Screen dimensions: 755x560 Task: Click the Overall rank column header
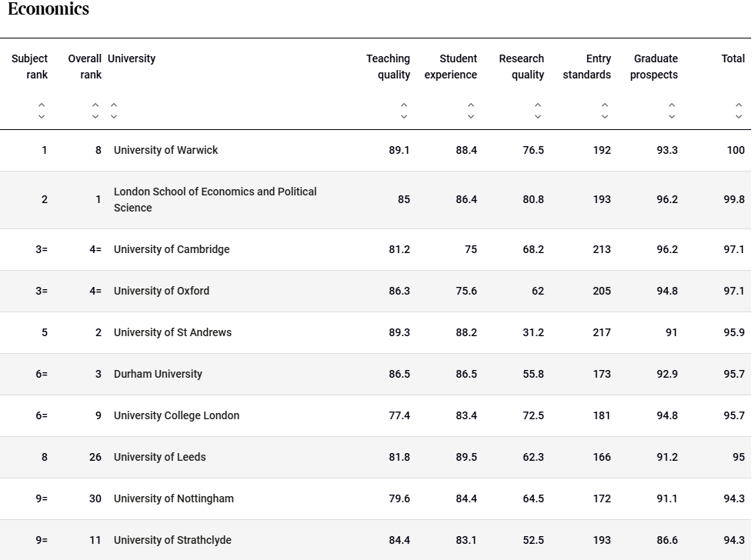coord(85,66)
